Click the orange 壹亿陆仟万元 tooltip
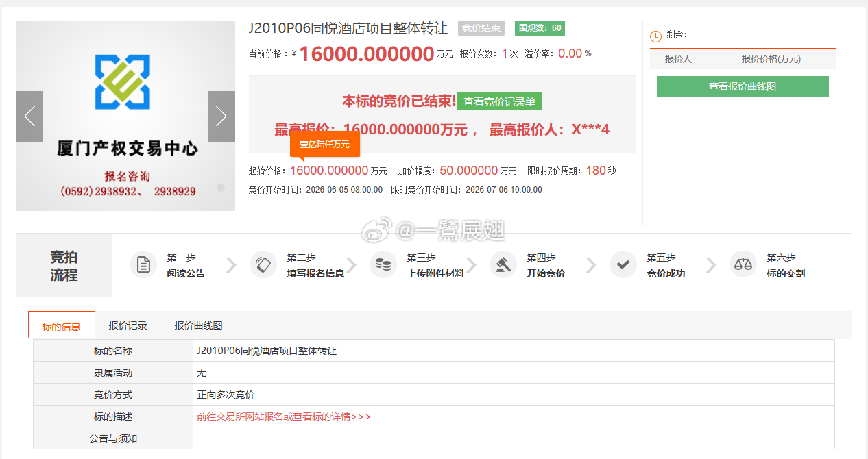Screen dimensions: 868x459 324,144
